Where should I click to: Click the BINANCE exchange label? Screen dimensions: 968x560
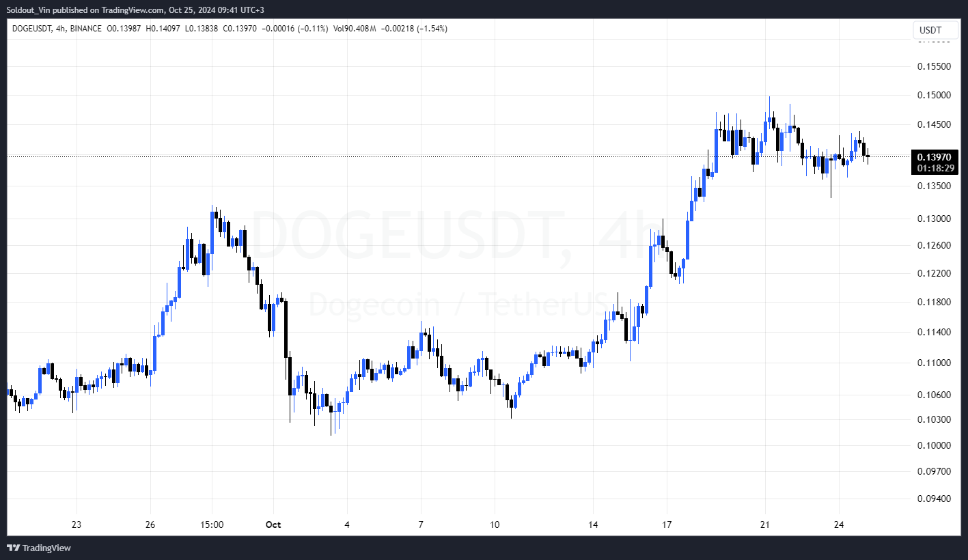coord(86,29)
